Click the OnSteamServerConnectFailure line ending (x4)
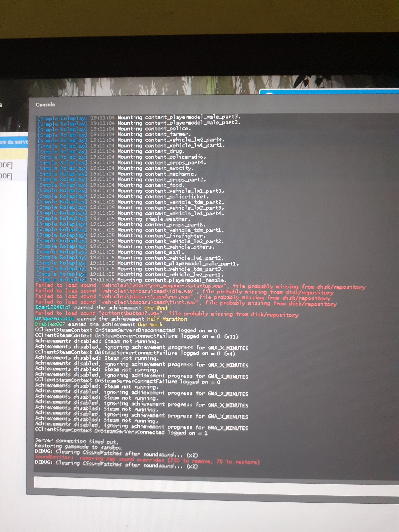Image resolution: width=399 pixels, height=532 pixels. 135,353
